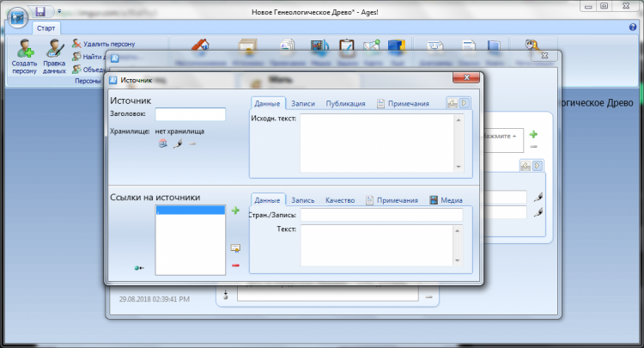Switch to the Публикация tab
Image resolution: width=644 pixels, height=348 pixels.
point(345,103)
